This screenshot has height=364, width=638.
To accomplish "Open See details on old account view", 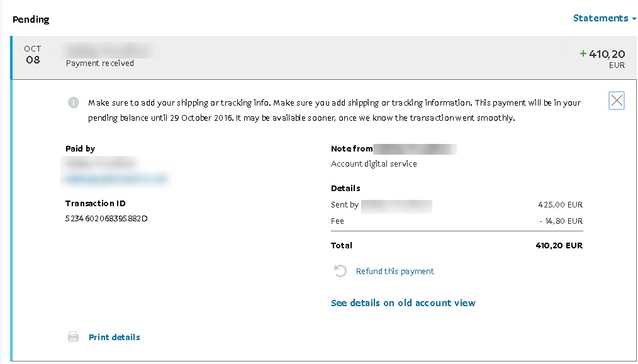I will pyautogui.click(x=403, y=303).
